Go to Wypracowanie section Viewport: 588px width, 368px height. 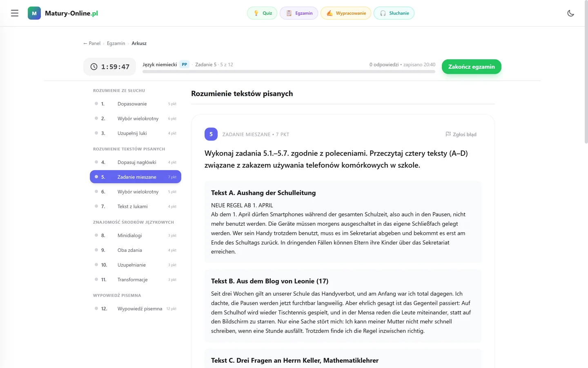pos(346,13)
